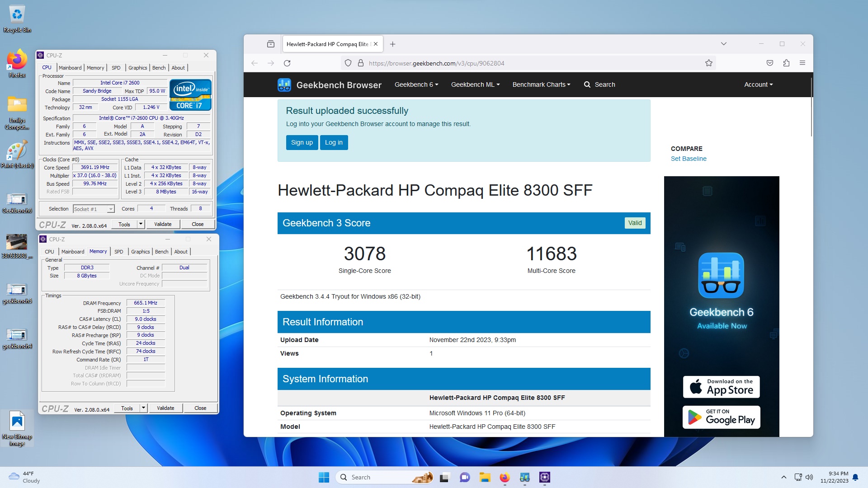Click Get it on Google Play badge
Image resolution: width=868 pixels, height=488 pixels.
click(x=722, y=417)
